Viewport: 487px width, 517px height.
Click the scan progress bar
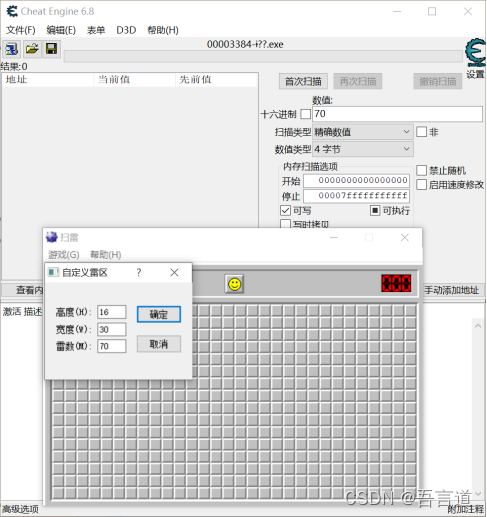tap(263, 56)
